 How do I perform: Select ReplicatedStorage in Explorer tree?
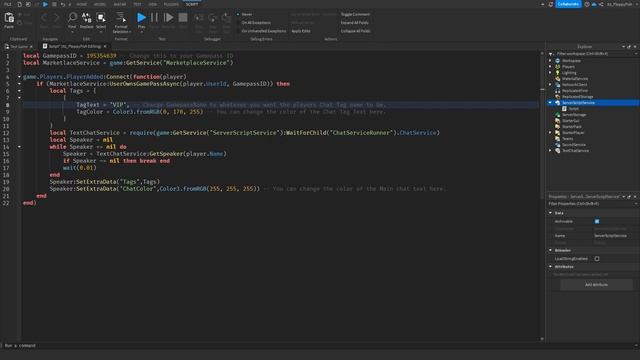tap(578, 97)
